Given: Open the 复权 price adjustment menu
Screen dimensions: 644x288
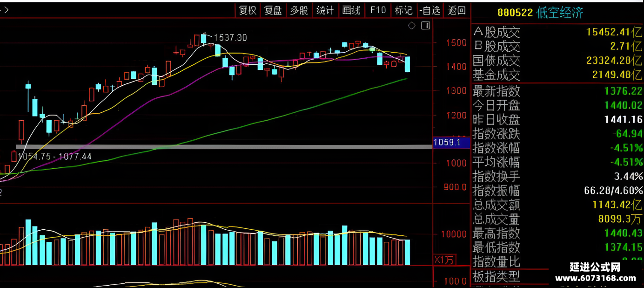Looking at the screenshot, I should 248,10.
